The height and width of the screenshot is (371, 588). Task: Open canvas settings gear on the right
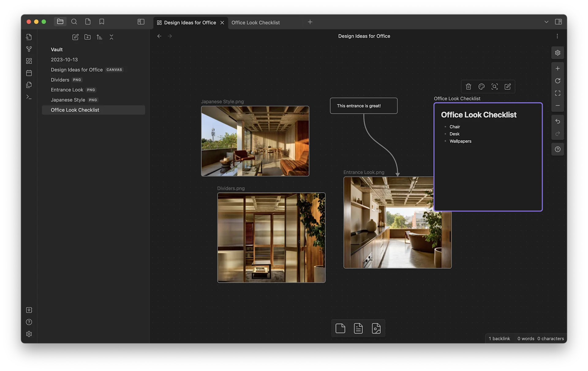pyautogui.click(x=557, y=53)
